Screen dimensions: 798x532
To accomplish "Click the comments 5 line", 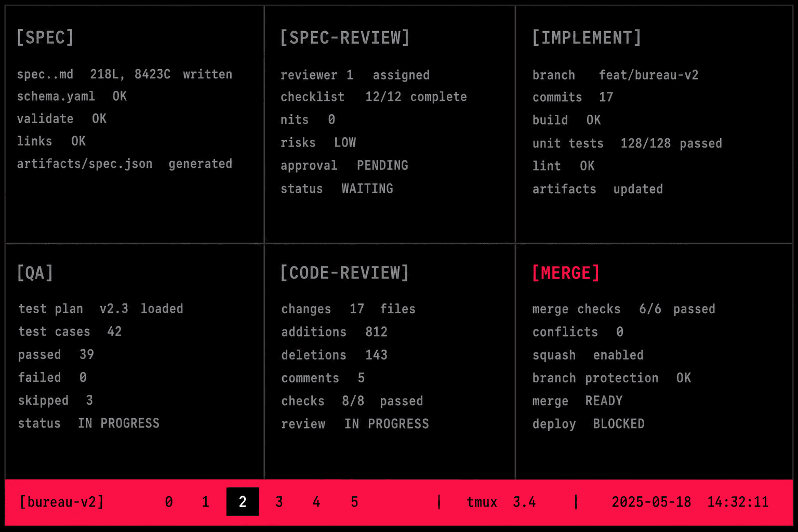I will click(x=323, y=378).
